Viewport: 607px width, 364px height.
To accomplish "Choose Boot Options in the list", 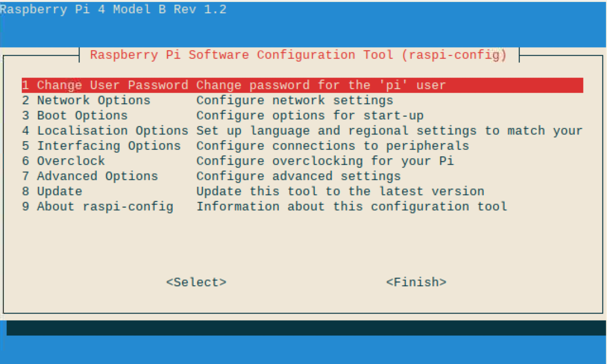I will [x=303, y=116].
